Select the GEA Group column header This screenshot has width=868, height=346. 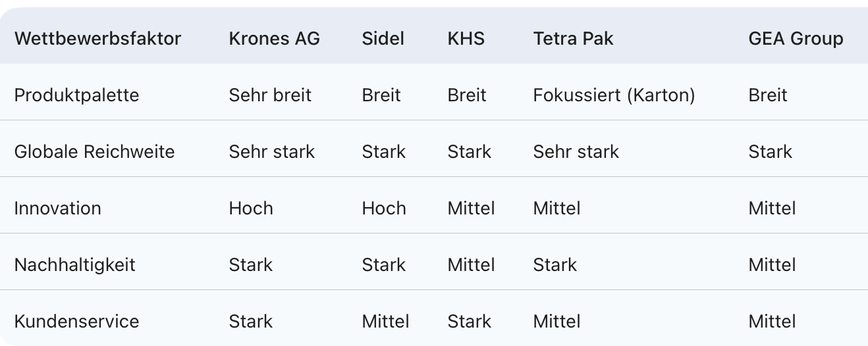(x=796, y=39)
